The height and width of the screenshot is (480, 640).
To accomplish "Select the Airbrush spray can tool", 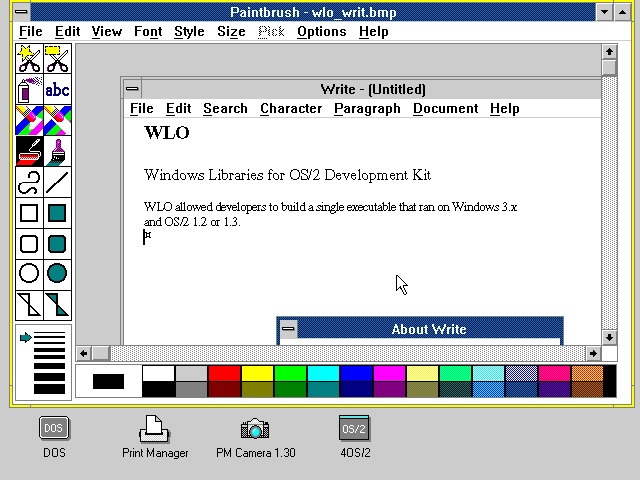I will (29, 89).
